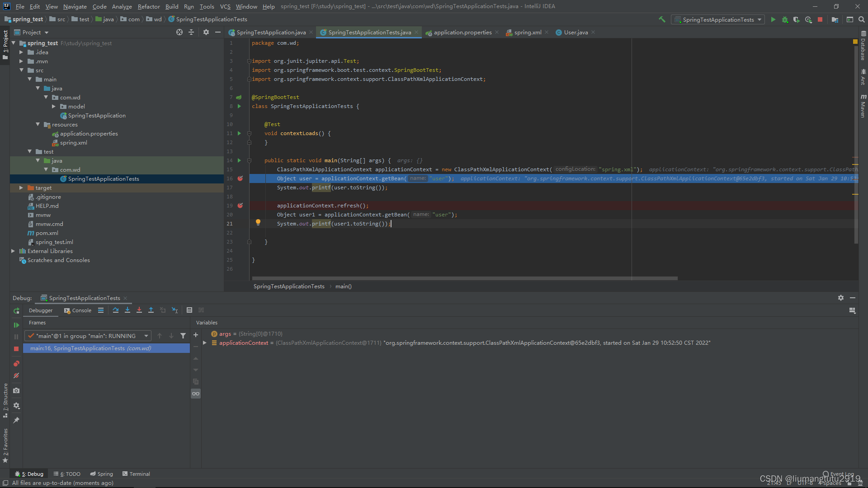Toggle the breakpoint on line 19
Viewport: 868px width, 488px height.
pos(240,206)
